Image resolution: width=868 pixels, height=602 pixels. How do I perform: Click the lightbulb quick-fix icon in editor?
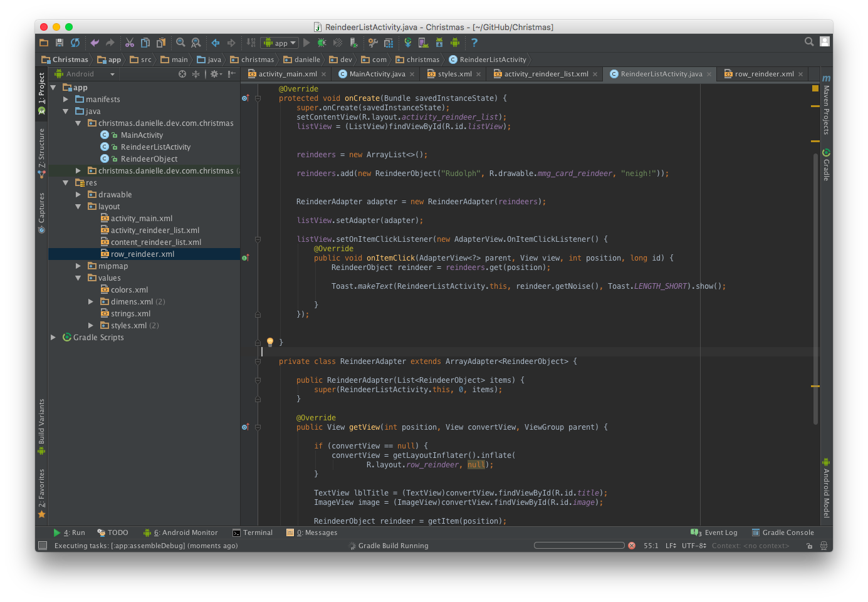point(270,342)
